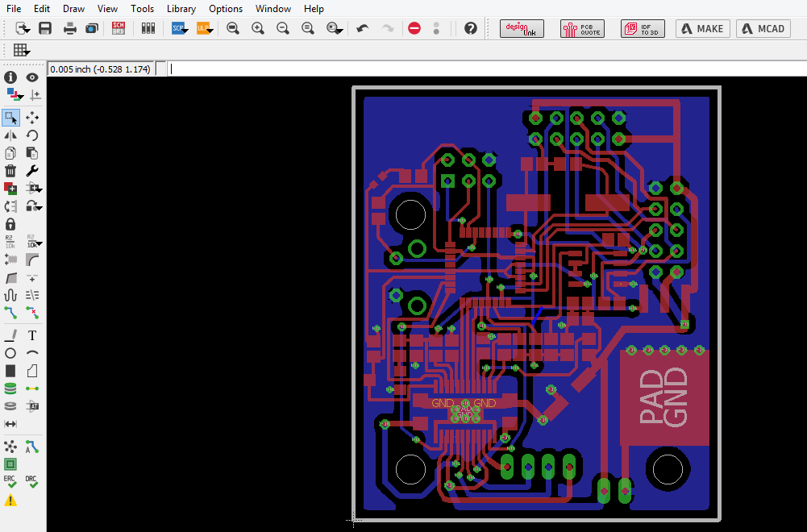The image size is (807, 532).
Task: Select the Paste tool
Action: tap(32, 153)
